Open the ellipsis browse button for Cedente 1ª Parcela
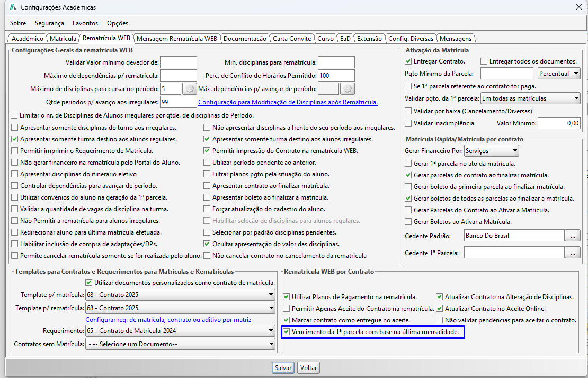The width and height of the screenshot is (588, 378). (x=573, y=253)
